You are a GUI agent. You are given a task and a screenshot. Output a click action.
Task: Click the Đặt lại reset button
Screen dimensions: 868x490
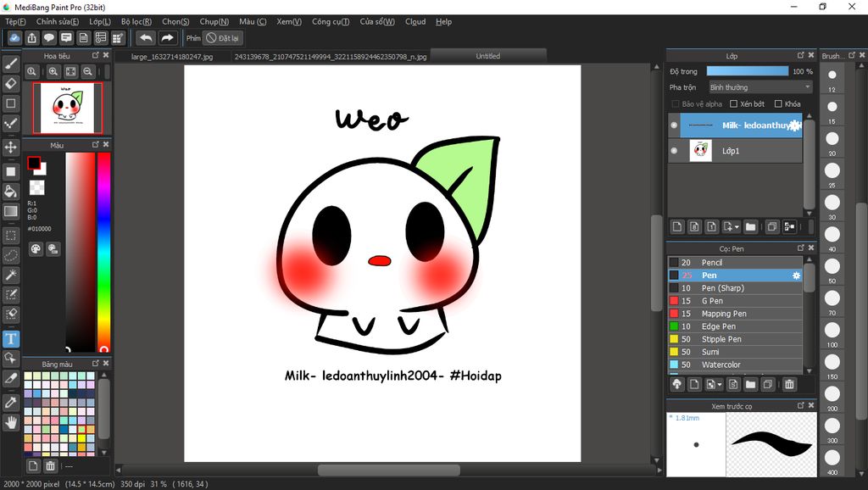(x=222, y=38)
